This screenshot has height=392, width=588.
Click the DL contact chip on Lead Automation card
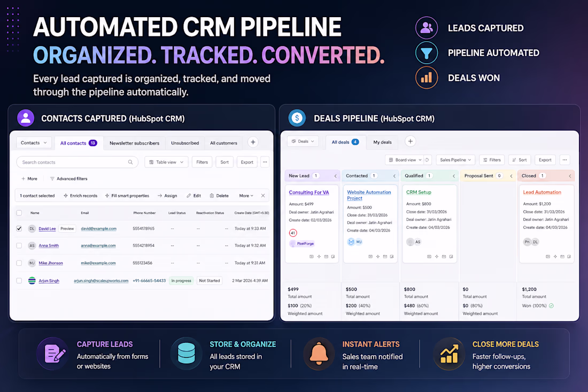536,242
